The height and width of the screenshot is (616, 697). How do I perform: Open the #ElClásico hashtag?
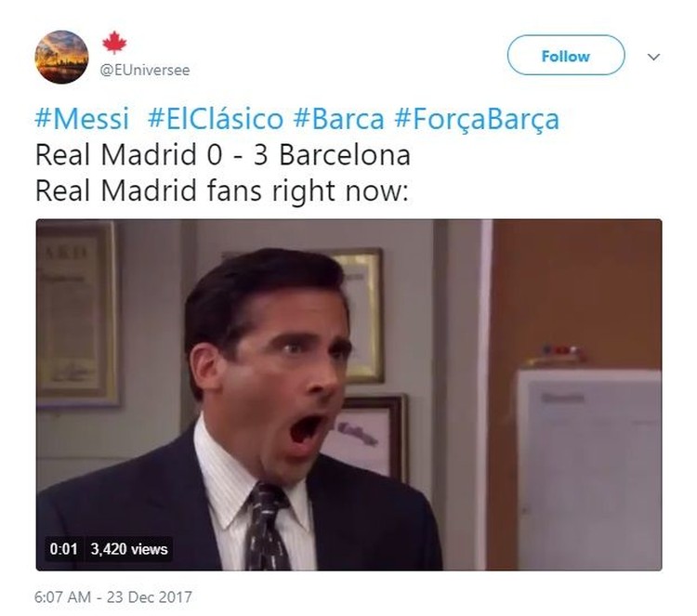tap(216, 119)
